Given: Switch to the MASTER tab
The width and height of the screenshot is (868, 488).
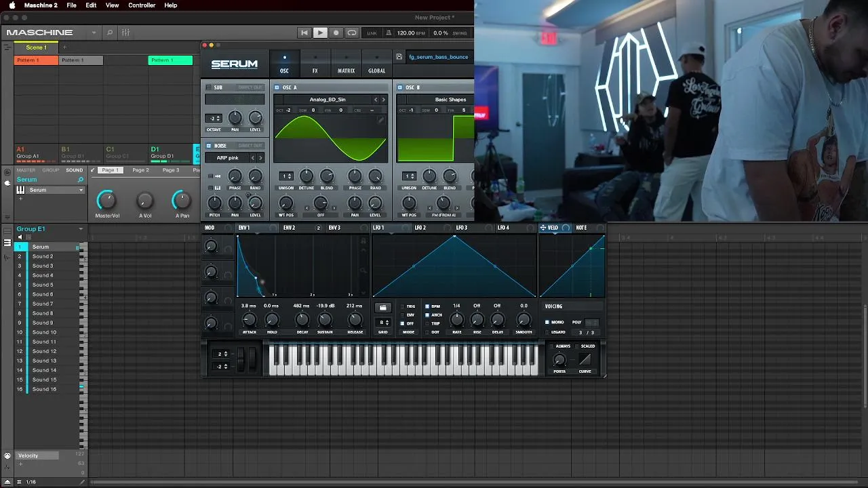Looking at the screenshot, I should [x=26, y=170].
